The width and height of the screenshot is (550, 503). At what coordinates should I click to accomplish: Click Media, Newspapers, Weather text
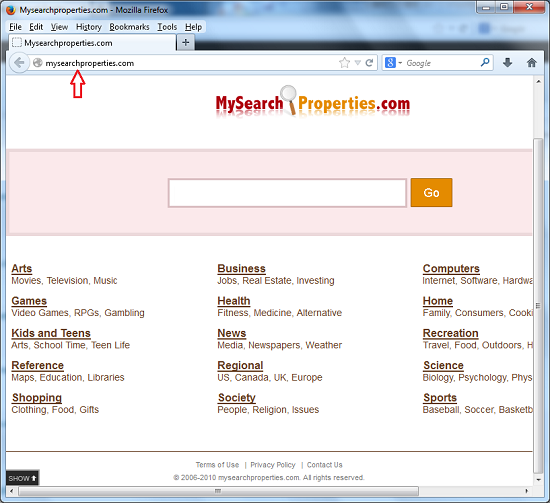point(280,345)
